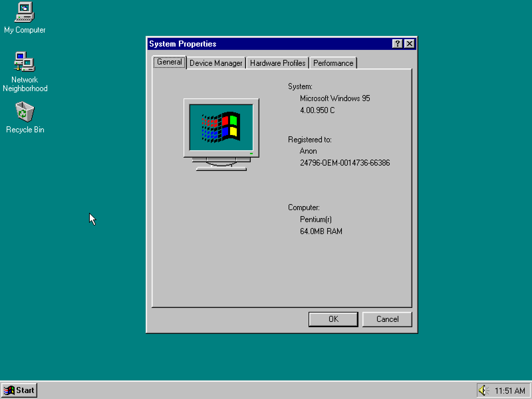The width and height of the screenshot is (532, 399).
Task: Click the System Properties title bar
Action: [282, 44]
